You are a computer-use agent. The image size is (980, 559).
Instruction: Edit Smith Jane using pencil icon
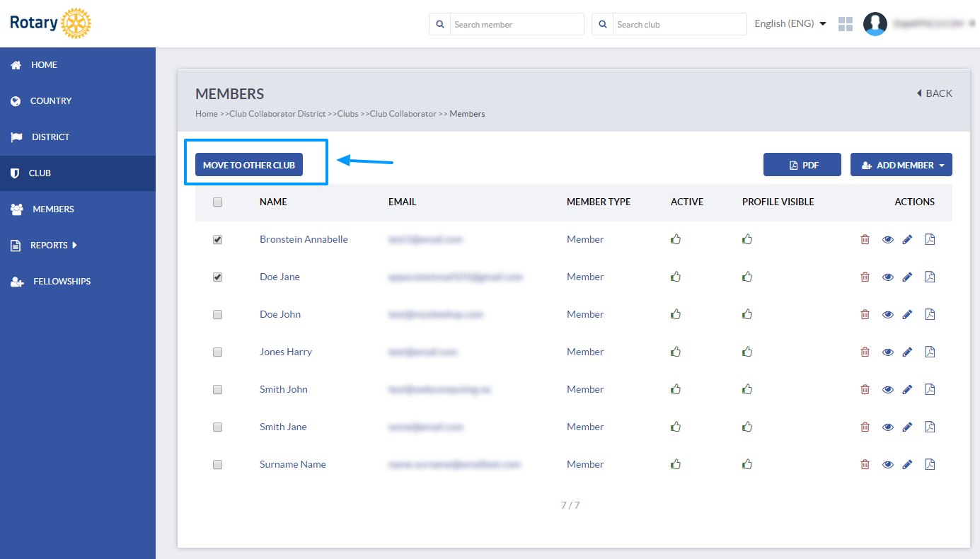pyautogui.click(x=908, y=427)
